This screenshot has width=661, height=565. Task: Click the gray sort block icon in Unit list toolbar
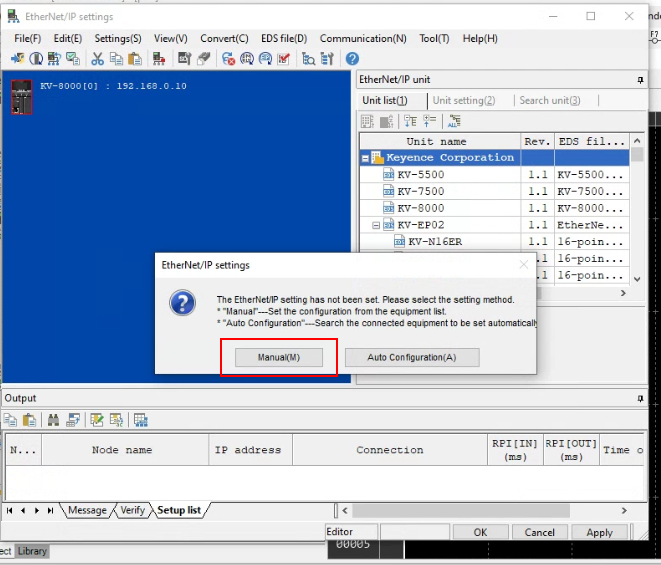(x=387, y=121)
